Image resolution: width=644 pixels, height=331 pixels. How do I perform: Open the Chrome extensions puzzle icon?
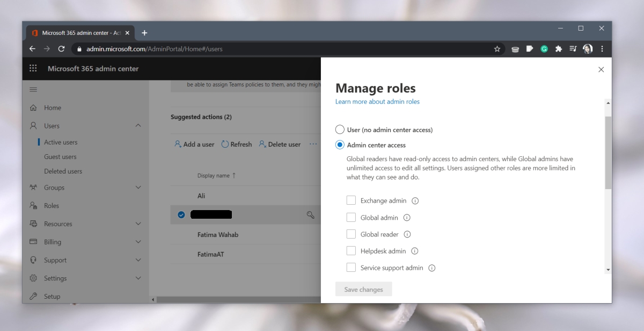559,49
